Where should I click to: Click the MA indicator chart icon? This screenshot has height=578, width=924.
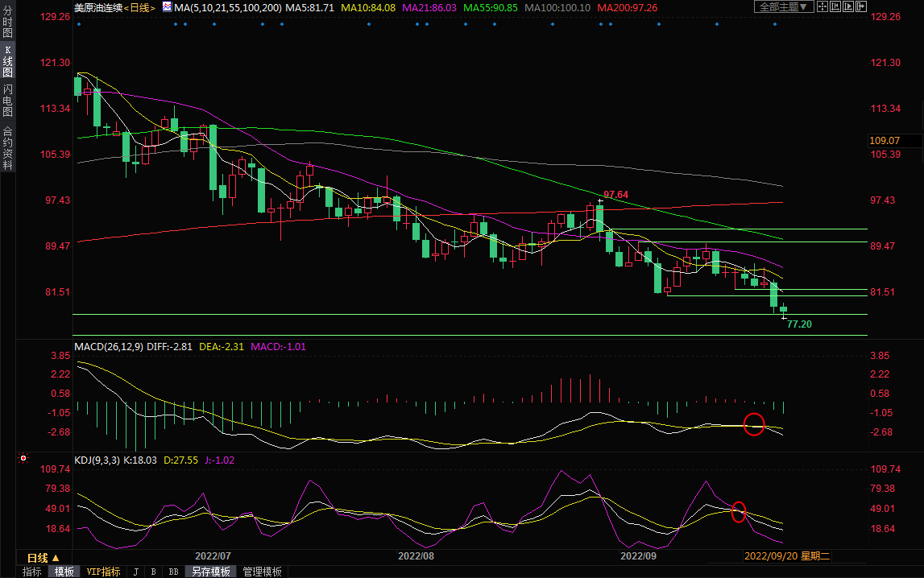(167, 6)
